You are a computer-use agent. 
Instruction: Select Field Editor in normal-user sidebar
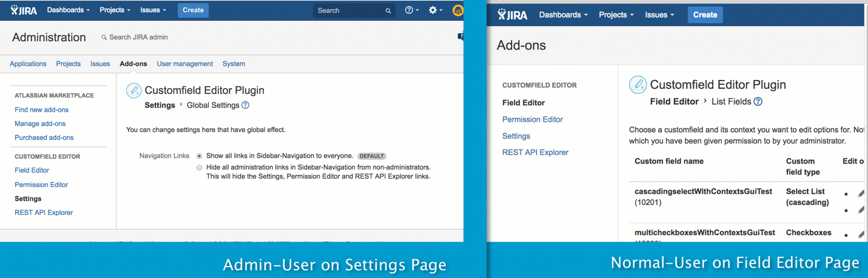click(x=523, y=103)
